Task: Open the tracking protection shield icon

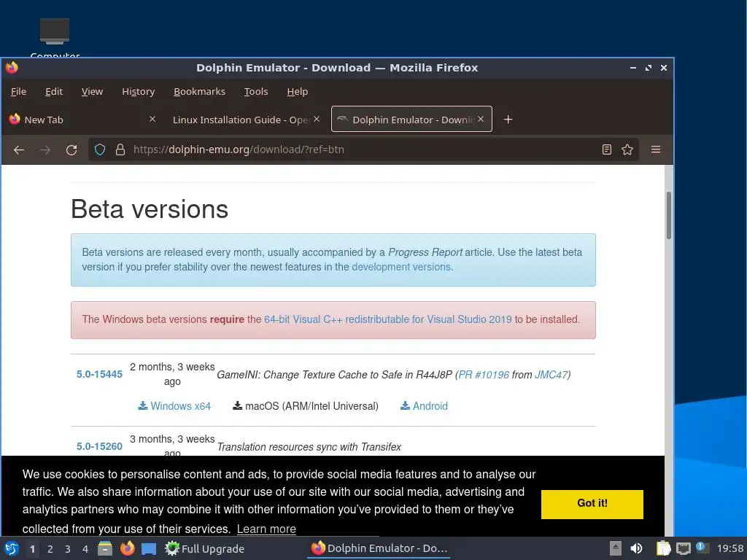Action: click(99, 150)
